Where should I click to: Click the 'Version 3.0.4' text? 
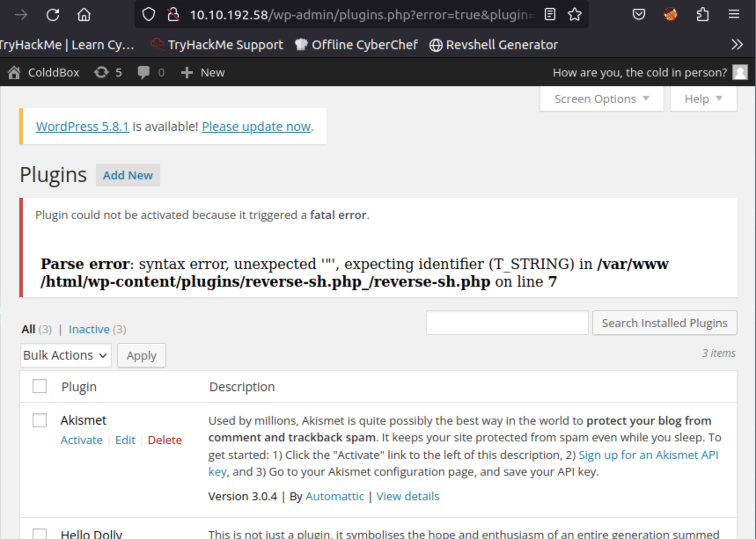point(243,496)
